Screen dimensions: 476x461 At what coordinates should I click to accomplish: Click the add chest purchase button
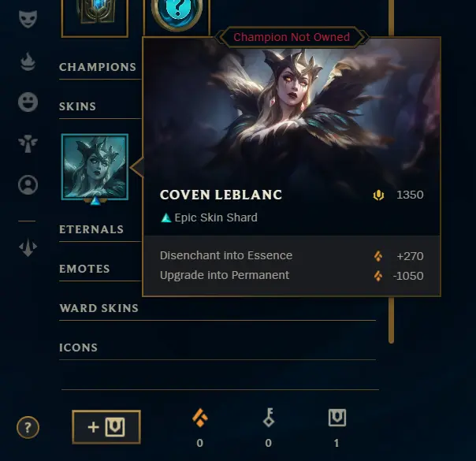[106, 427]
